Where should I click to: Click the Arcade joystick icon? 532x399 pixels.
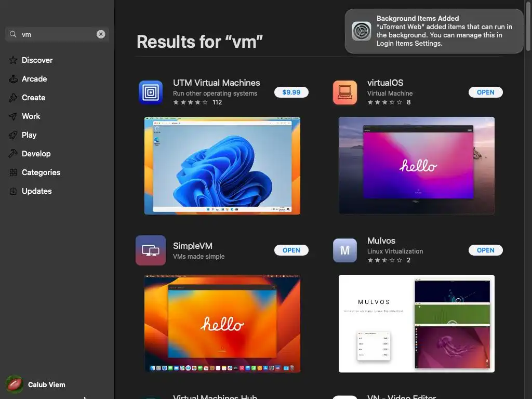[13, 79]
